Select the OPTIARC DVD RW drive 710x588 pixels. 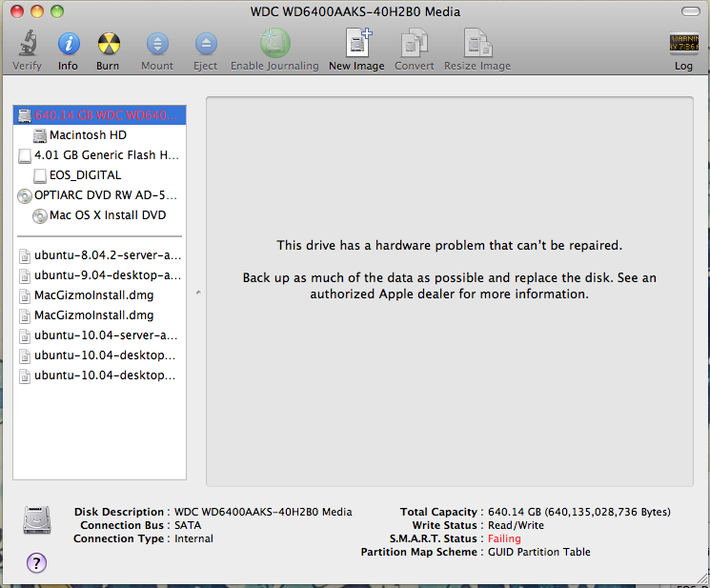point(100,195)
